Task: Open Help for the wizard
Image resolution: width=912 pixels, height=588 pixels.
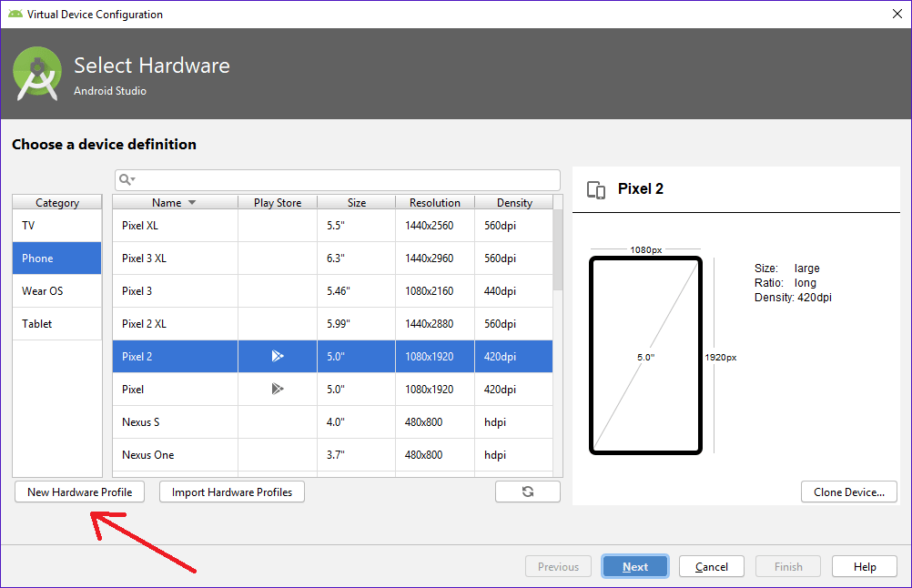Action: click(x=865, y=566)
